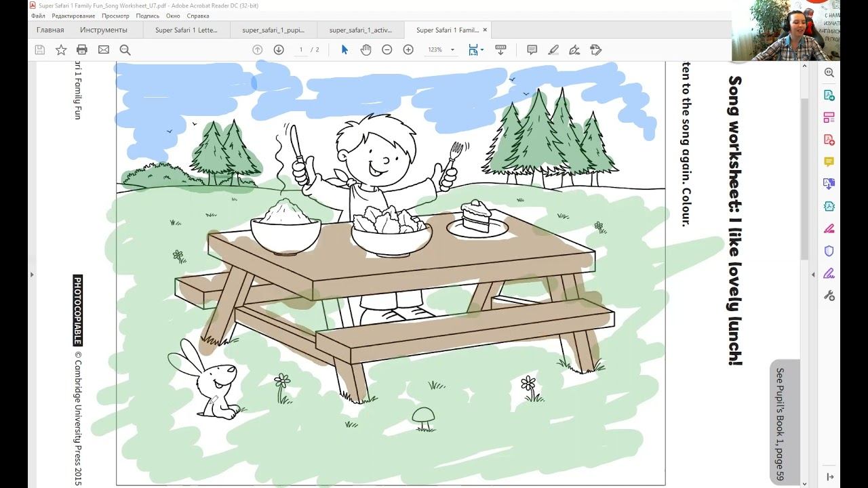Click the Save file icon
Image resolution: width=868 pixels, height=488 pixels.
pyautogui.click(x=39, y=49)
